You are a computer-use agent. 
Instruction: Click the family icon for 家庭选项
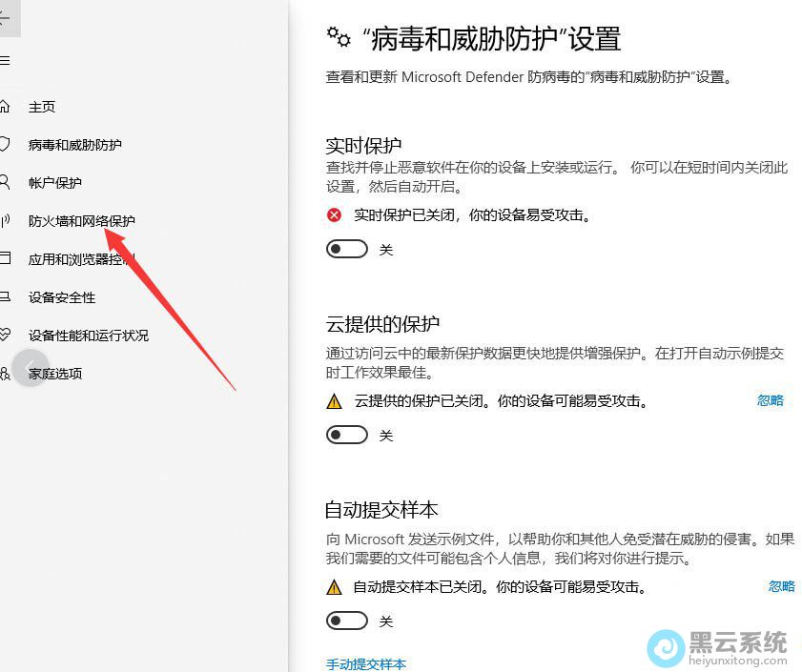coord(5,373)
